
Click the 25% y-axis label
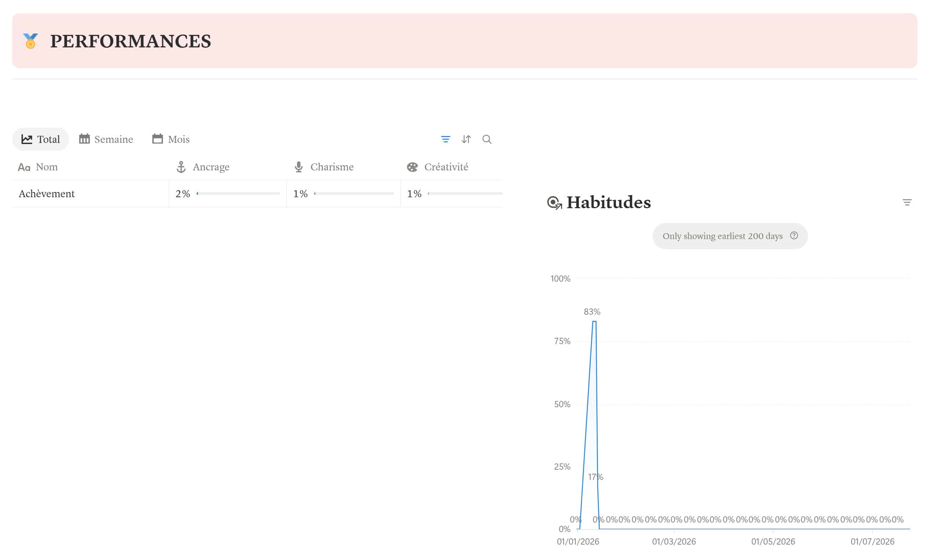tap(562, 467)
